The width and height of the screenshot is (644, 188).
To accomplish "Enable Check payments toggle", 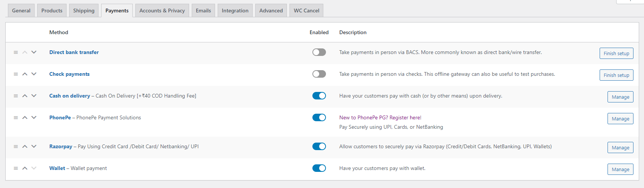I will click(x=319, y=74).
